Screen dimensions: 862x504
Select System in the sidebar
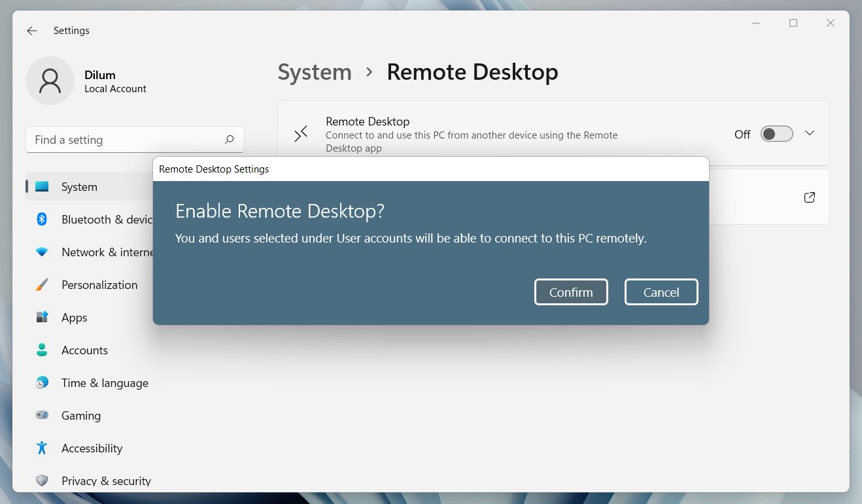tap(78, 187)
